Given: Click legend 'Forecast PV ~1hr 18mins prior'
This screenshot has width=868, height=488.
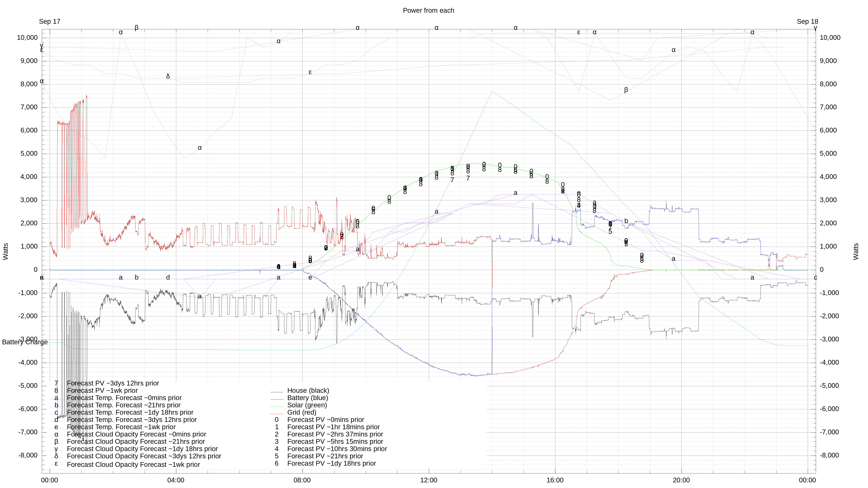Looking at the screenshot, I should 333,427.
